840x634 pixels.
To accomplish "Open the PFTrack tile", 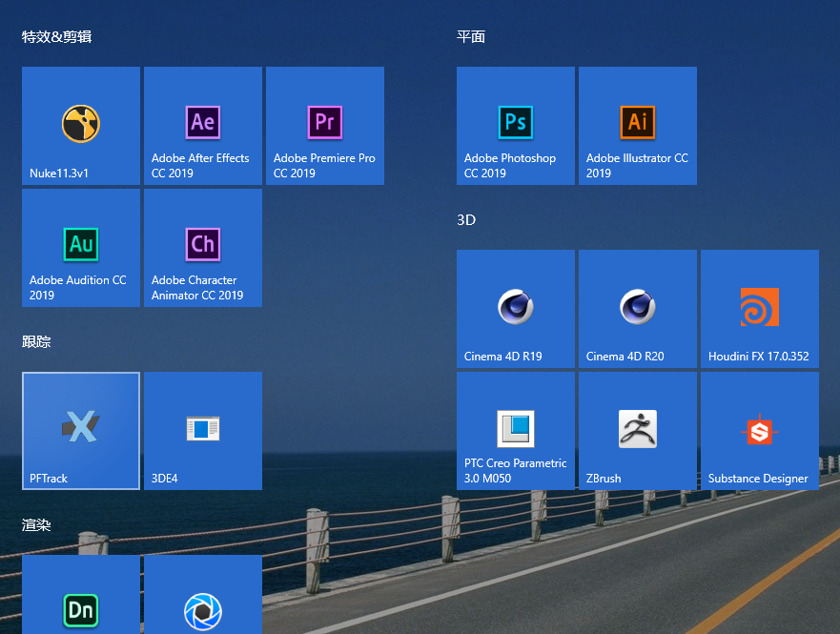I will (81, 431).
